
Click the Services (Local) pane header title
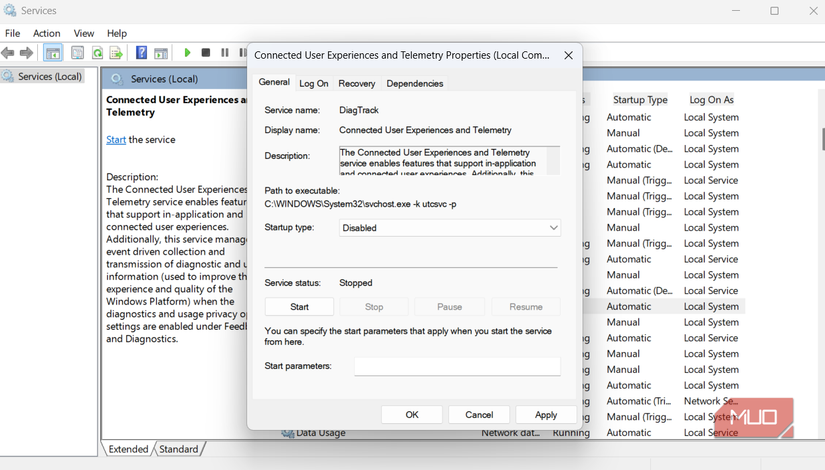pyautogui.click(x=164, y=79)
